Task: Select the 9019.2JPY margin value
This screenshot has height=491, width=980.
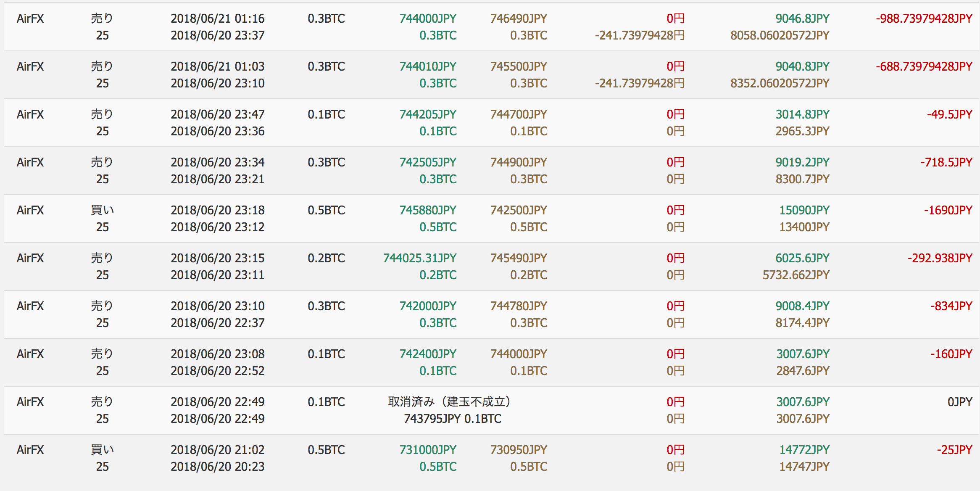Action: pos(803,162)
